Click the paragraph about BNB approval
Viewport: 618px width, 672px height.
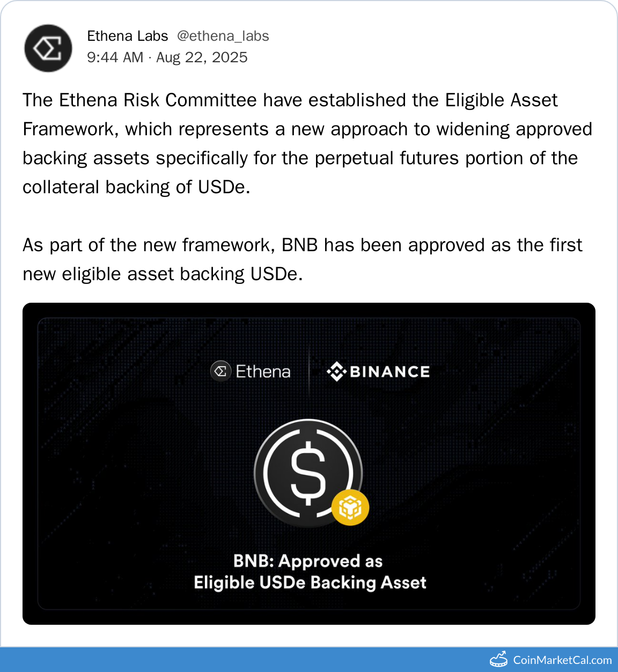click(301, 259)
